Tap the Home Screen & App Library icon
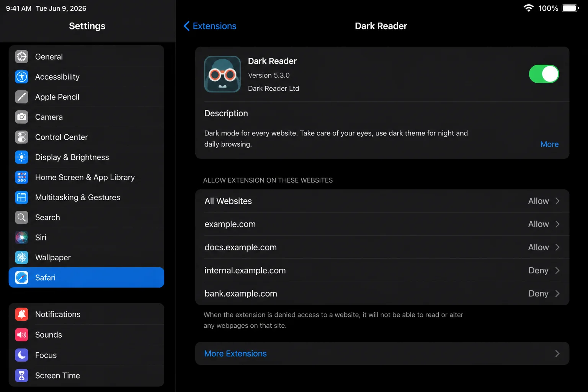 [22, 177]
